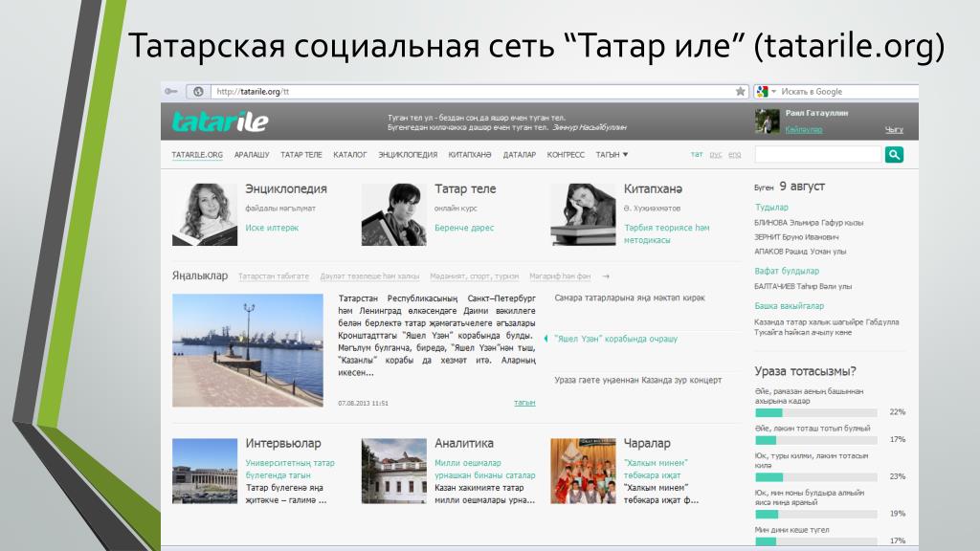Image resolution: width=980 pixels, height=551 pixels.
Task: Switch language to eng
Action: (x=734, y=154)
